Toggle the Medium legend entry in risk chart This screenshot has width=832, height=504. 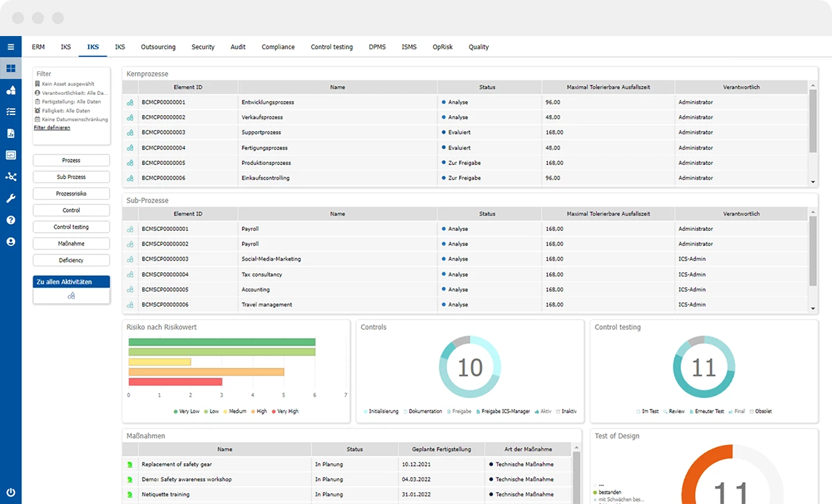235,411
